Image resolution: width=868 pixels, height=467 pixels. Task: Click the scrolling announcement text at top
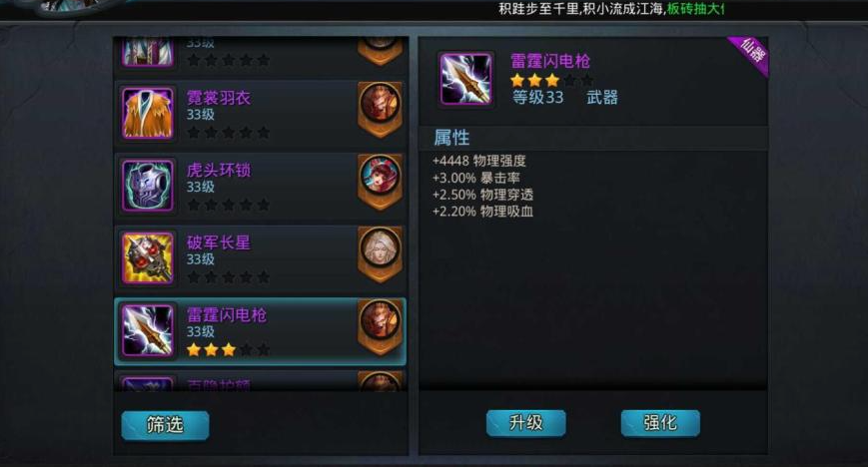(x=610, y=9)
